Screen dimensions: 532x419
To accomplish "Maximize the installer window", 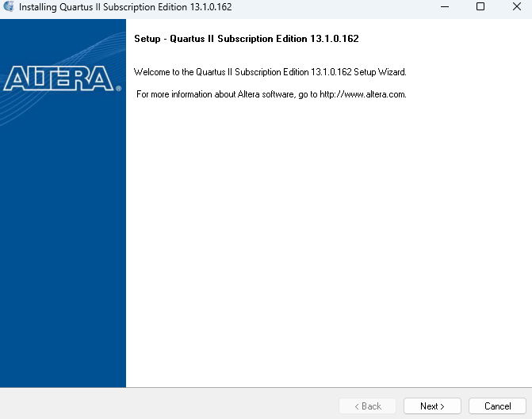I will 480,7.
